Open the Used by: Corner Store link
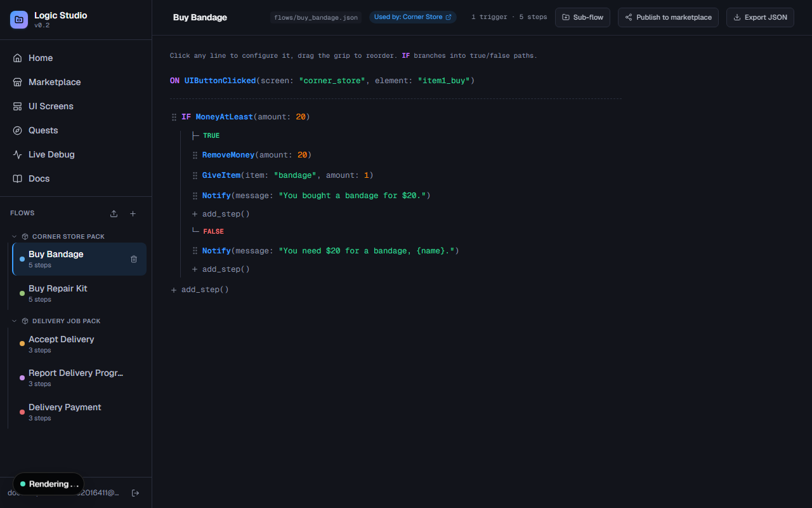 tap(413, 17)
